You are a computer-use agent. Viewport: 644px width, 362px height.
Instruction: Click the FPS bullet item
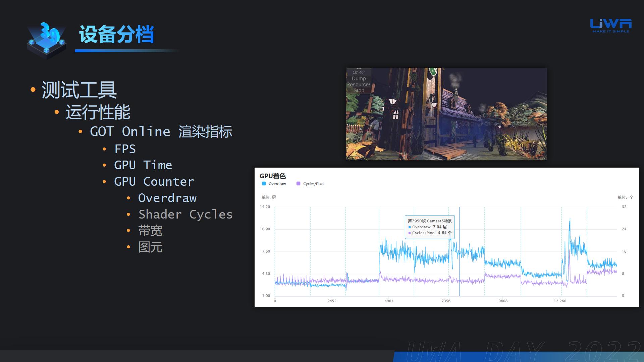click(x=125, y=149)
